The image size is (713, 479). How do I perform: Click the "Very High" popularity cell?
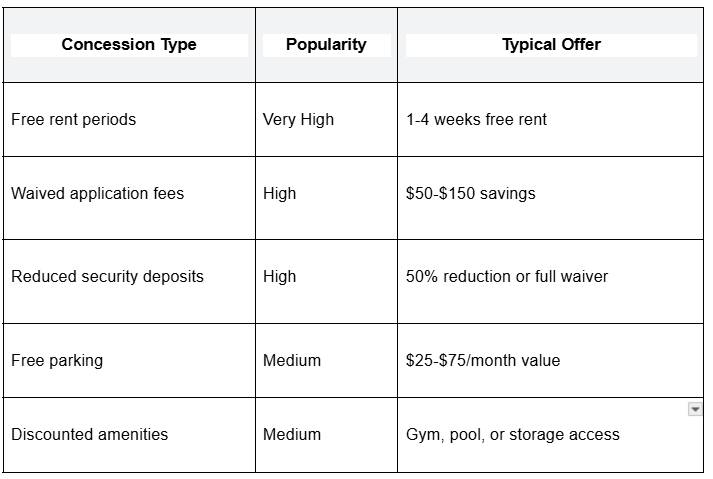pyautogui.click(x=298, y=120)
